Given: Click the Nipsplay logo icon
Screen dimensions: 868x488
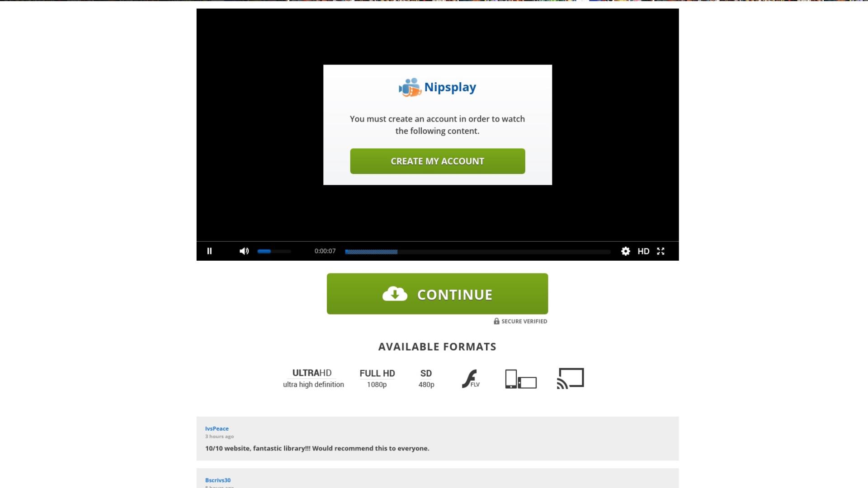Looking at the screenshot, I should (x=410, y=87).
